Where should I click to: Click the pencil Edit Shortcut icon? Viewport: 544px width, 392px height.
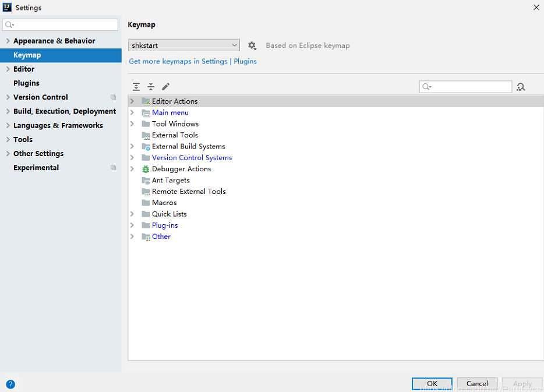click(x=166, y=86)
